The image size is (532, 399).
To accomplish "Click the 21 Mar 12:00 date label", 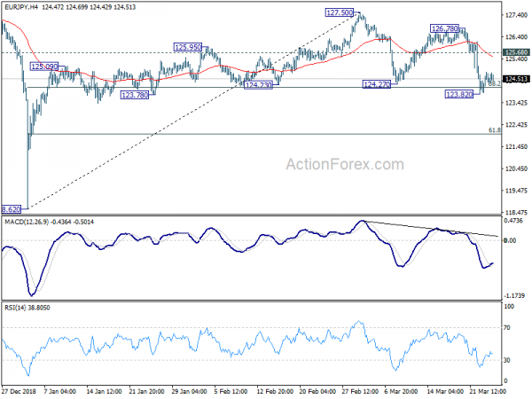I will coord(488,391).
